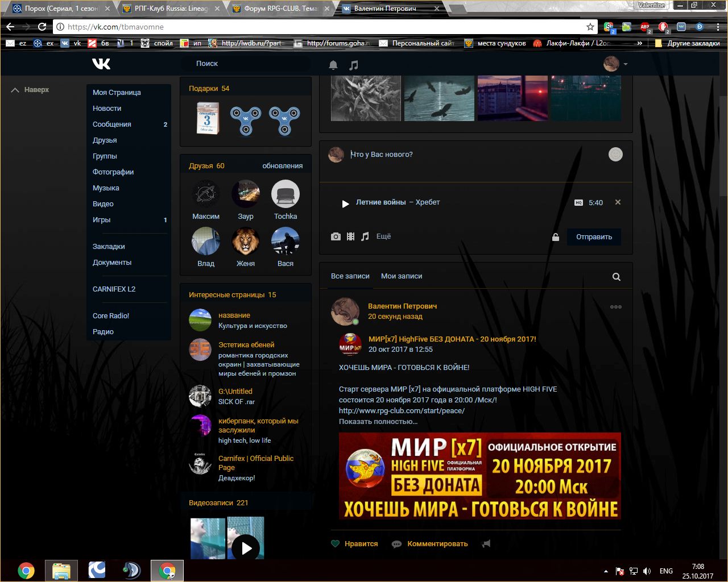The height and width of the screenshot is (582, 728).
Task: Reload the page with refresh icon
Action: 42,27
